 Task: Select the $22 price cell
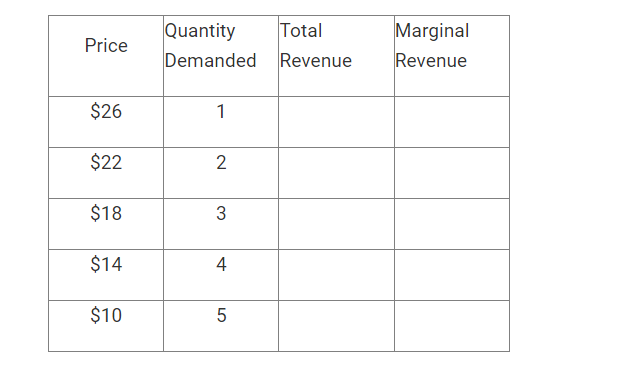(106, 173)
